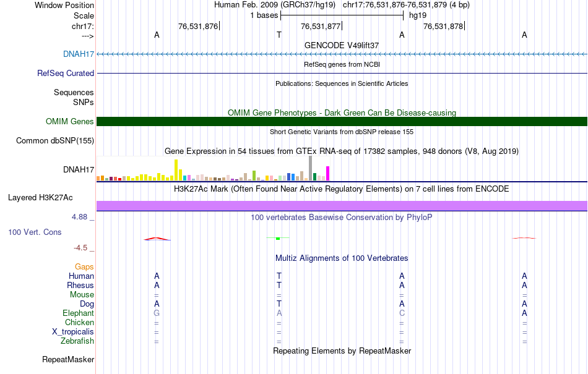Click the SNPs track label
This screenshot has width=588, height=374.
pos(84,102)
